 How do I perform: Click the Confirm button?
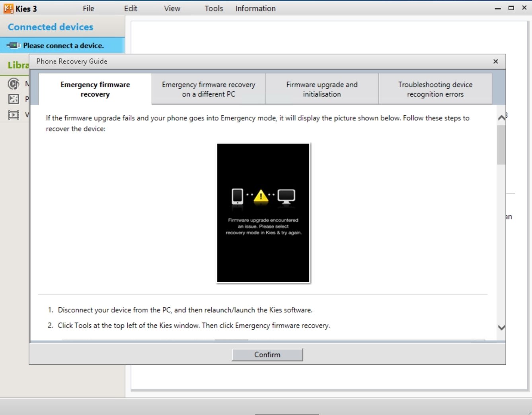pos(267,355)
